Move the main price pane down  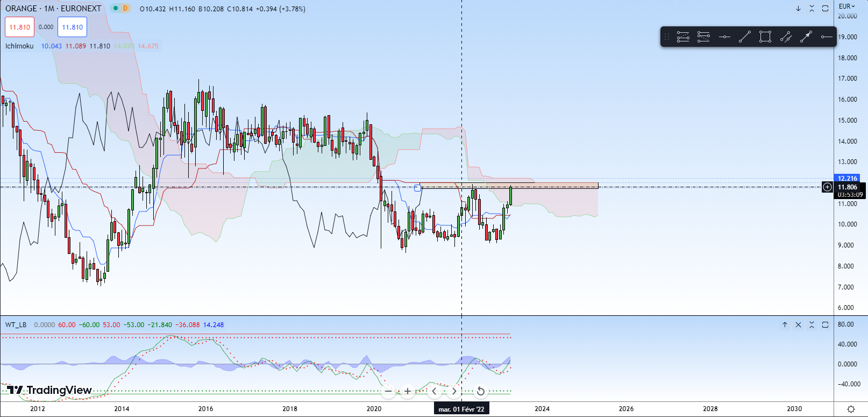[x=798, y=9]
